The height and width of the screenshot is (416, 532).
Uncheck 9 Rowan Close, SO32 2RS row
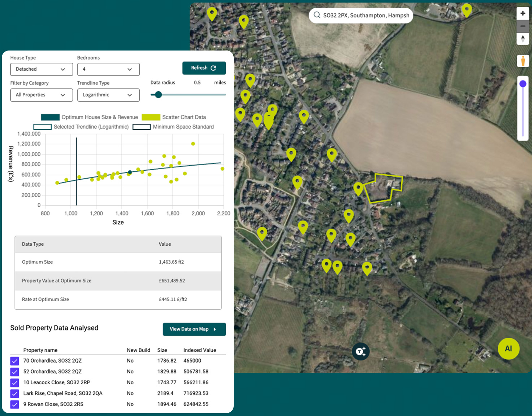point(14,404)
